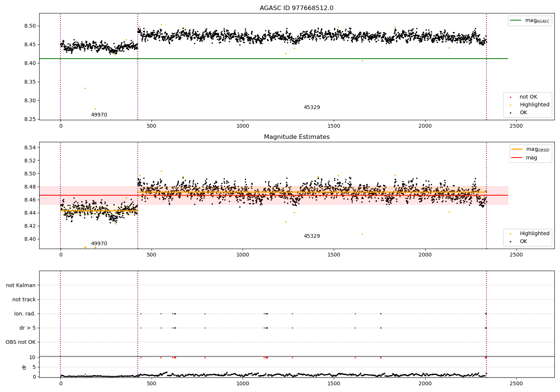Select the "mag" legend label in Magnitude Estimates

pyautogui.click(x=532, y=158)
